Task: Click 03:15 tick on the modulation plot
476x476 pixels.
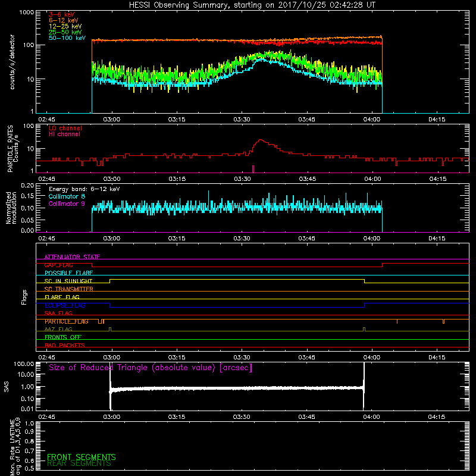Action: tap(177, 239)
